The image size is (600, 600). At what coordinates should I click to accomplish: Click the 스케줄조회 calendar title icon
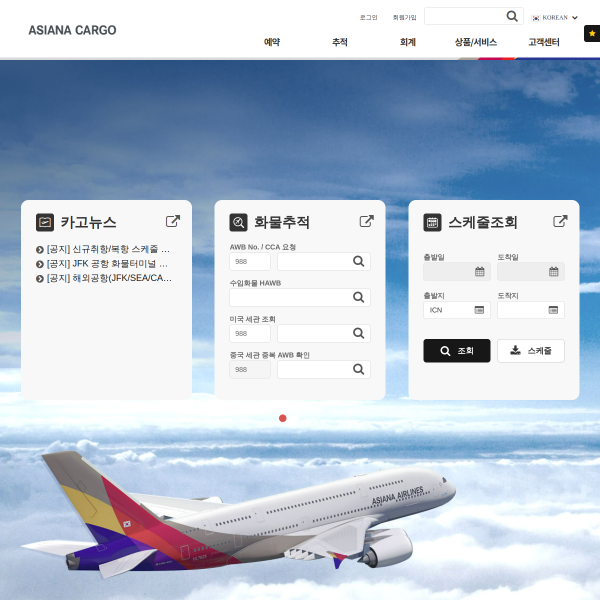432,222
